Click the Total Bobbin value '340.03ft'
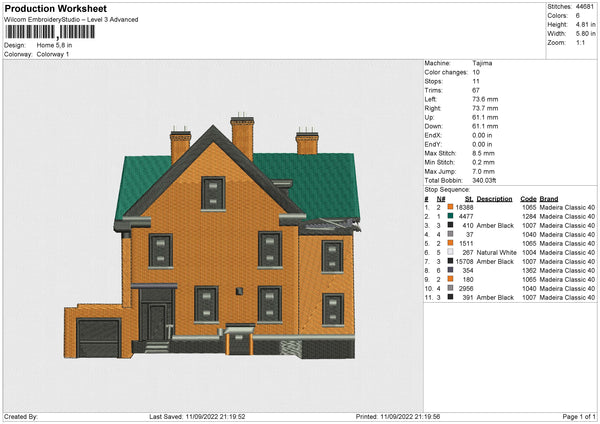The height and width of the screenshot is (424, 600). tap(484, 180)
